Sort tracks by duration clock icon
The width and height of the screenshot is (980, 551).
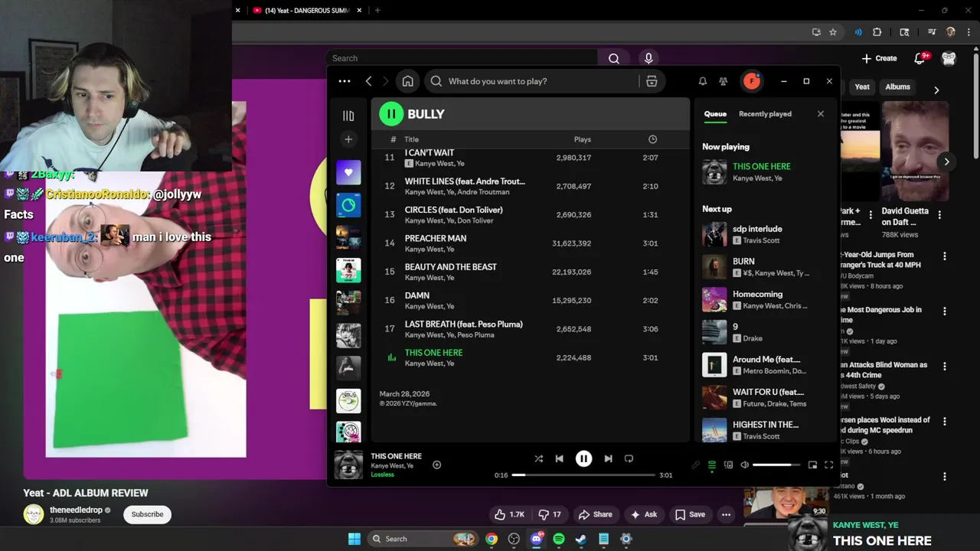tap(652, 139)
